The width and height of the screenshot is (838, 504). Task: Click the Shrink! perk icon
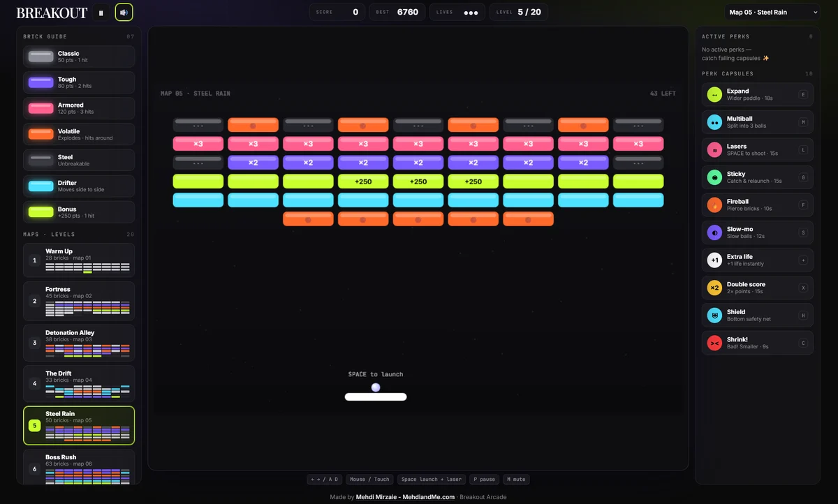714,343
